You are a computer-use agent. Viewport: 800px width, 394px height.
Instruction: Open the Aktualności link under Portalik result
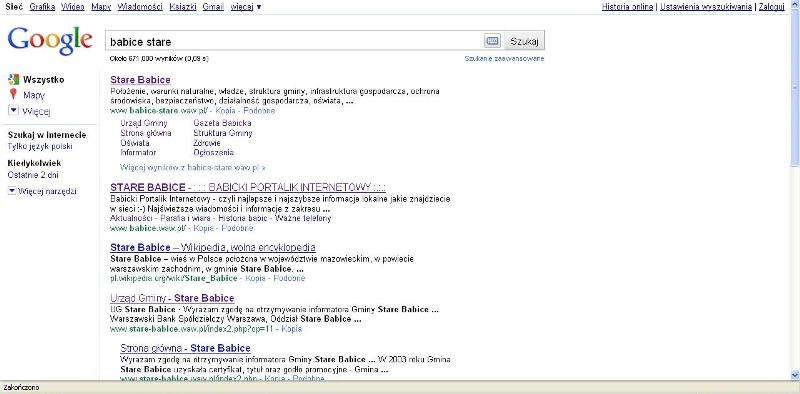pyautogui.click(x=132, y=218)
